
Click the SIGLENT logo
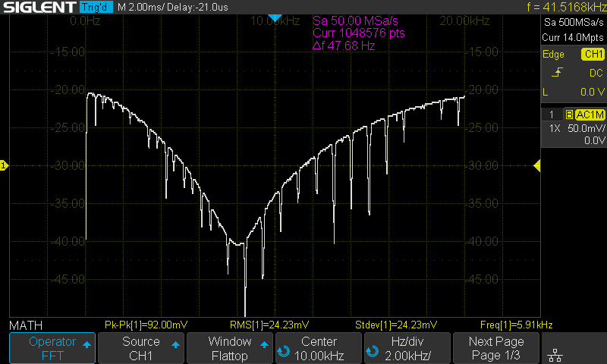click(38, 7)
